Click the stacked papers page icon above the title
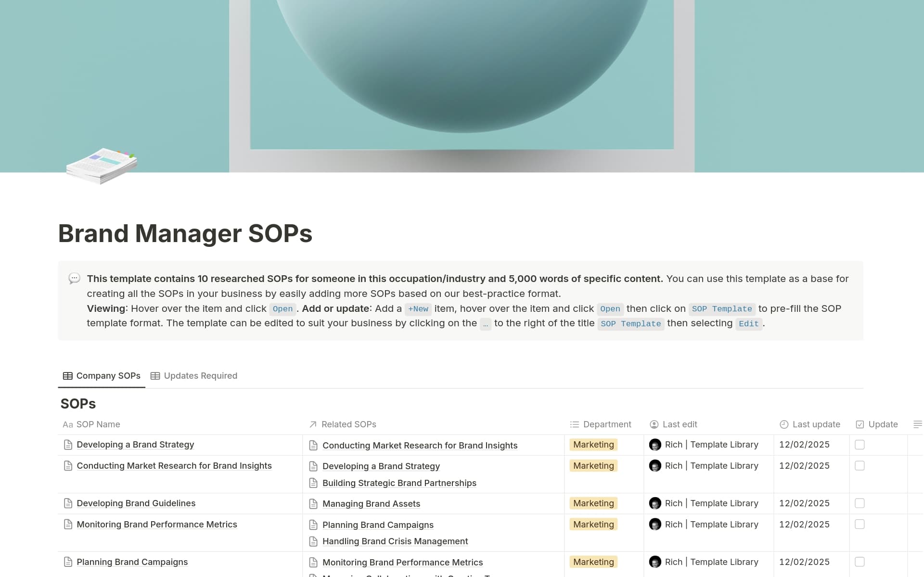The image size is (924, 577). 101,167
